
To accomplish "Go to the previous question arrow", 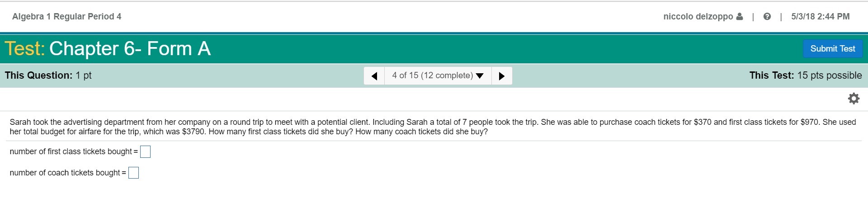I will 374,76.
